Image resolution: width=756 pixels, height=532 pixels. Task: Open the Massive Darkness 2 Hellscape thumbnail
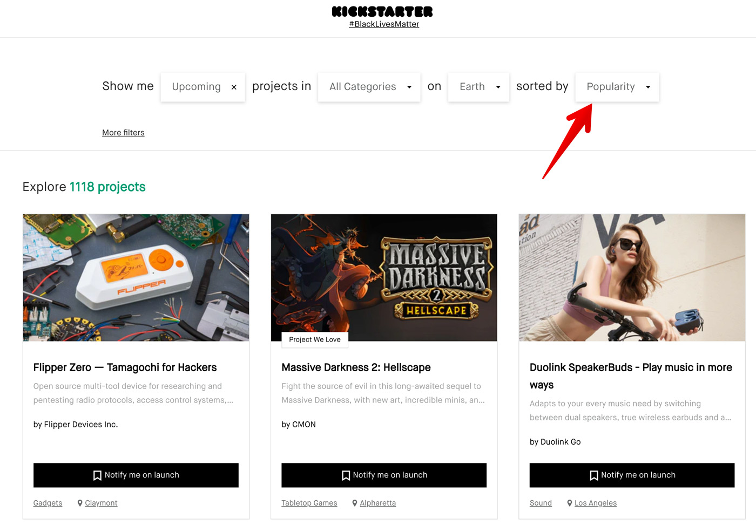coord(384,277)
